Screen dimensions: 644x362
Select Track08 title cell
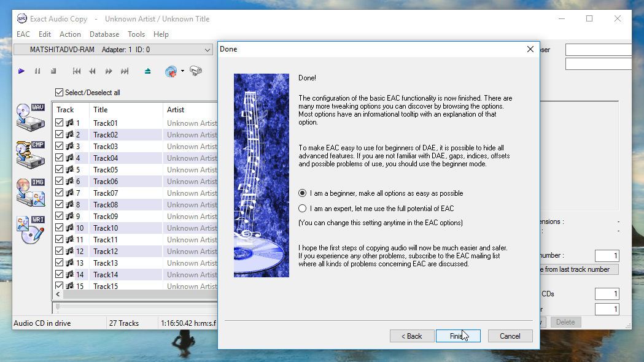click(126, 205)
